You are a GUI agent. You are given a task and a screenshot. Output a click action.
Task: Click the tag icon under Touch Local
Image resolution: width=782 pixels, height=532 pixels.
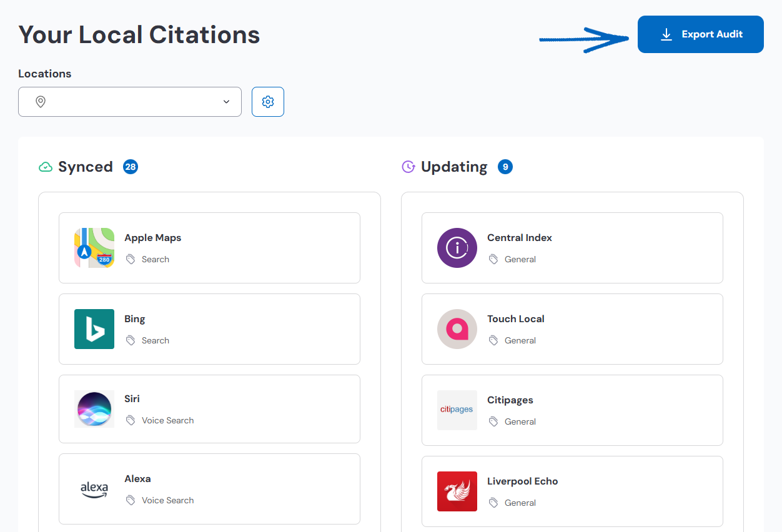pyautogui.click(x=493, y=340)
